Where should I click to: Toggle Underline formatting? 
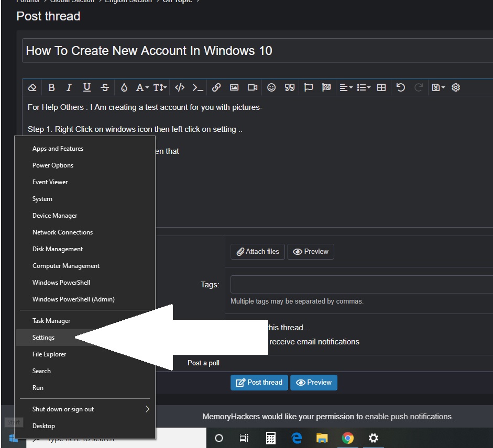pyautogui.click(x=87, y=87)
